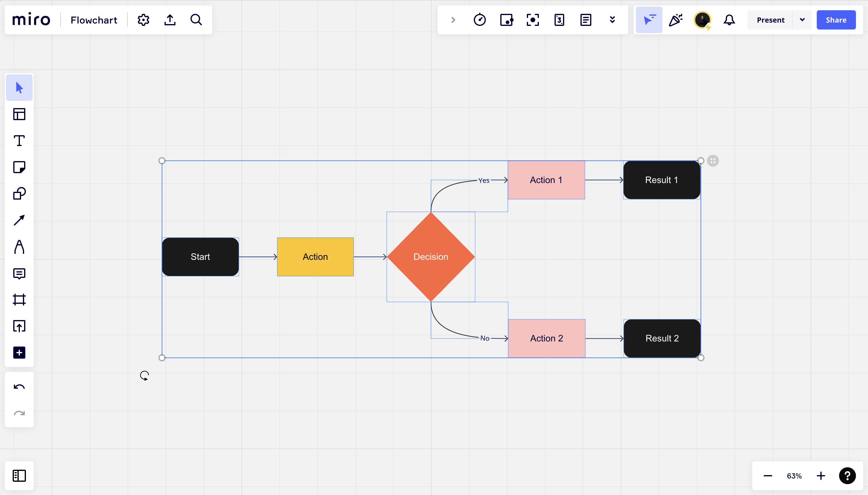Click the upload/export board button
This screenshot has width=868, height=495.
point(170,20)
